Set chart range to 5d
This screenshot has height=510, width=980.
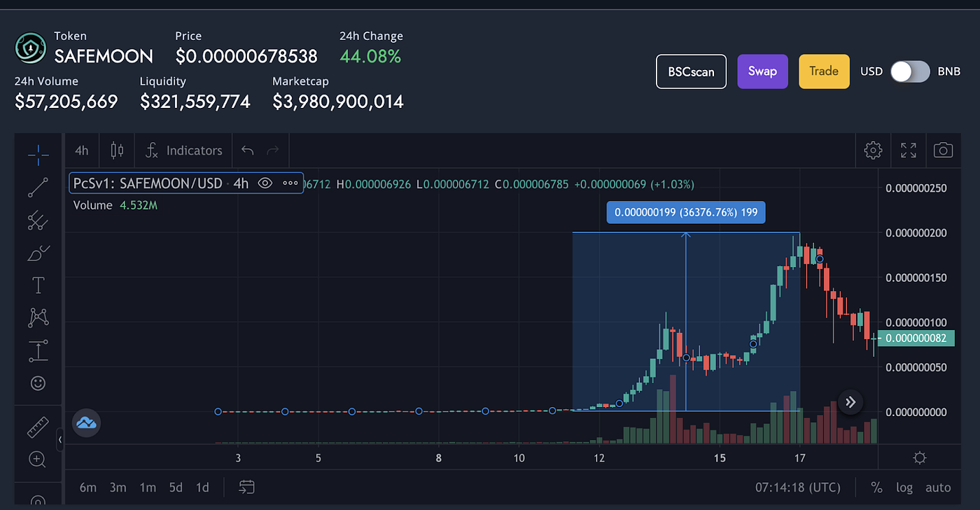(176, 488)
